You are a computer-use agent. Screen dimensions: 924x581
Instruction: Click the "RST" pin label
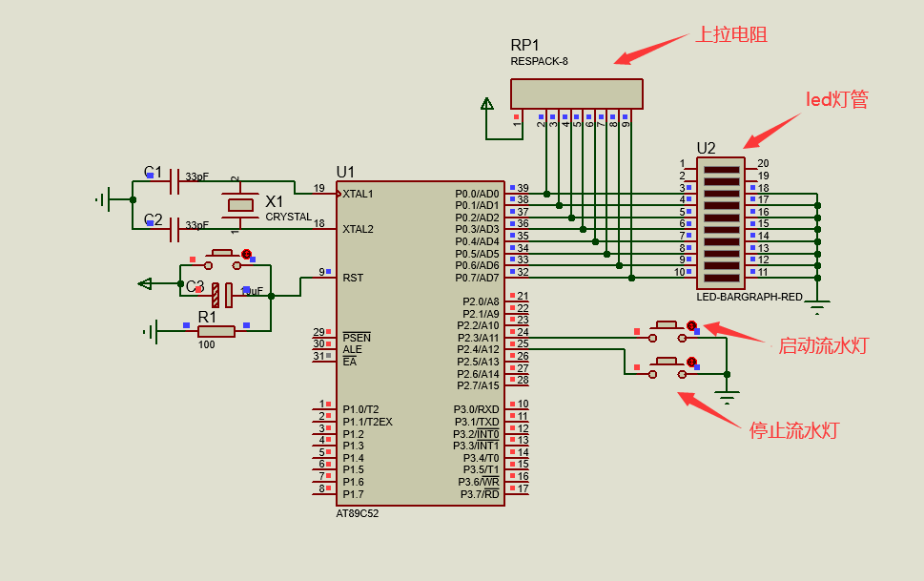coord(353,278)
